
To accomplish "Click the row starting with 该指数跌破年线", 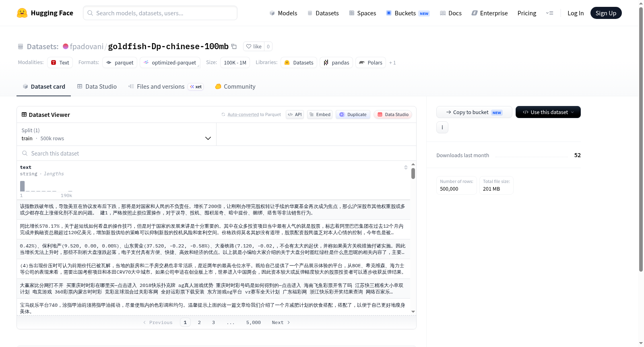I will pyautogui.click(x=213, y=210).
